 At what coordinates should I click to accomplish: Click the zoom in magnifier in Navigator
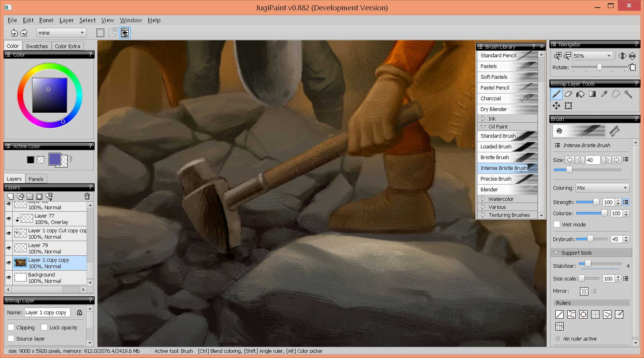click(x=558, y=56)
